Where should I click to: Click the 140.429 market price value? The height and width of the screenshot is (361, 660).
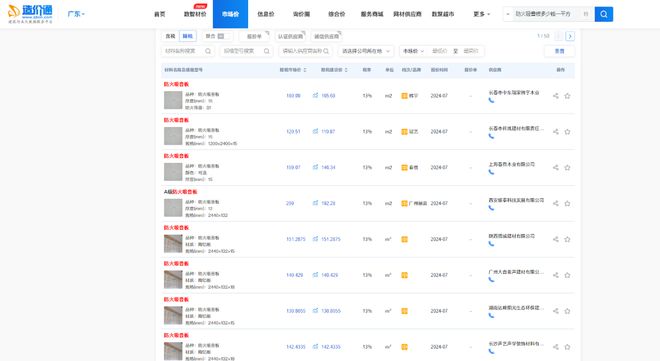[295, 275]
